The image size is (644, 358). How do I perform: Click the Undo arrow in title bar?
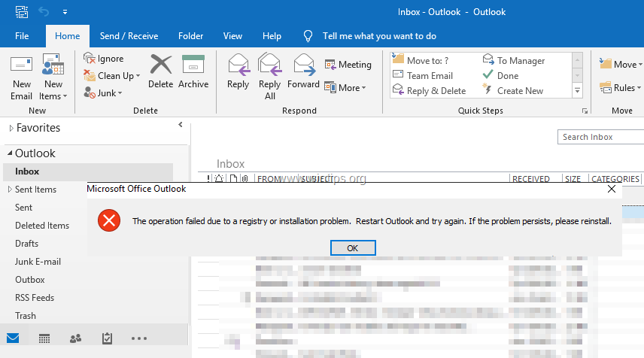pyautogui.click(x=44, y=12)
